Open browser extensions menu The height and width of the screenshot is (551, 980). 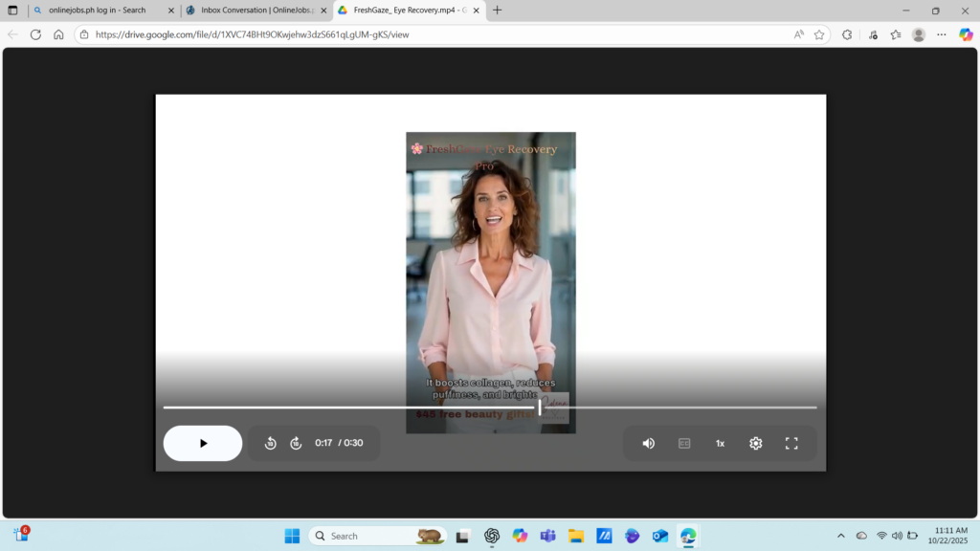click(x=847, y=34)
